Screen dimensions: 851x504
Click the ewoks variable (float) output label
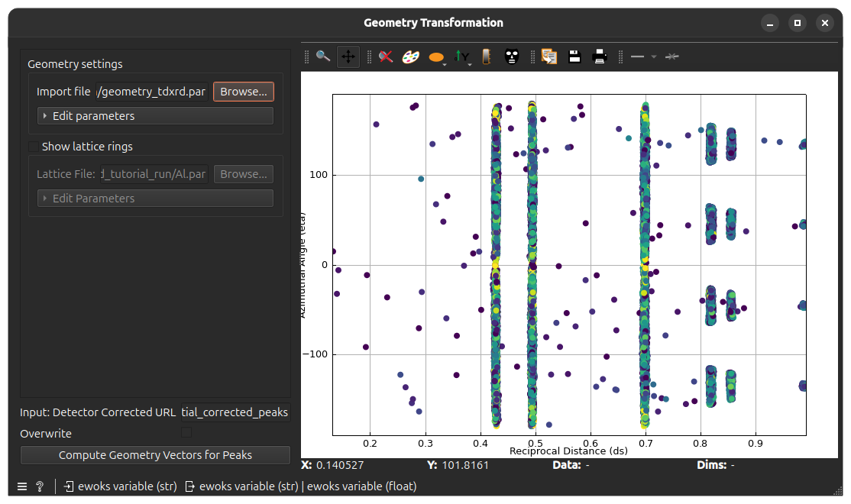pos(362,486)
